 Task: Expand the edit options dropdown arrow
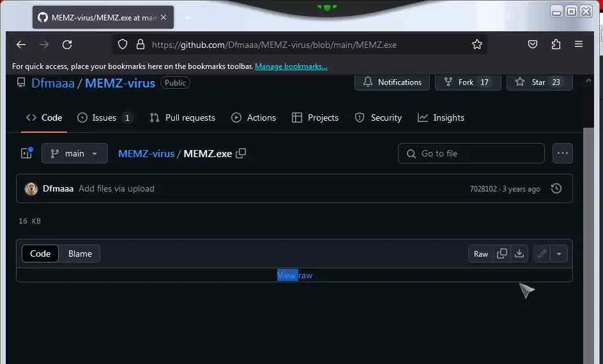(559, 254)
